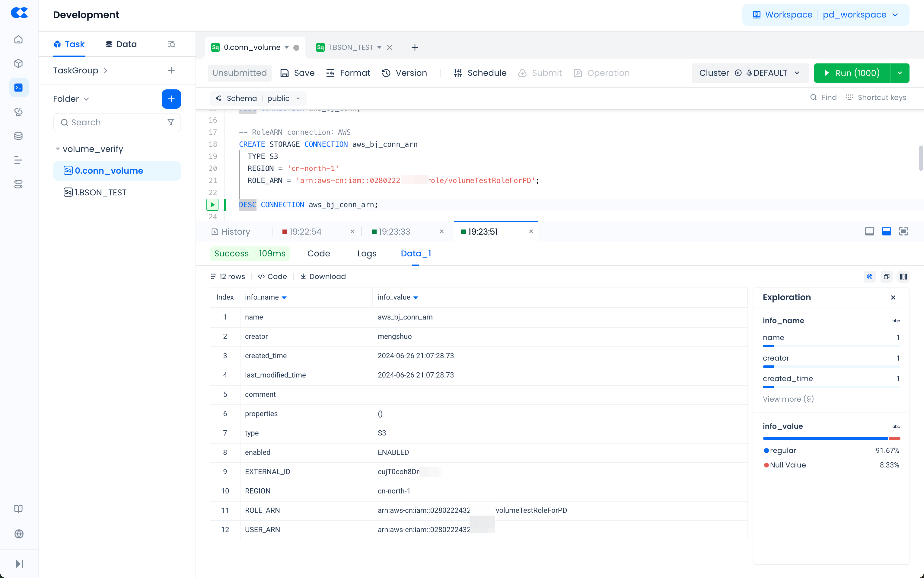Click the Run (1000) button
Viewport: 924px width, 578px height.
point(852,73)
